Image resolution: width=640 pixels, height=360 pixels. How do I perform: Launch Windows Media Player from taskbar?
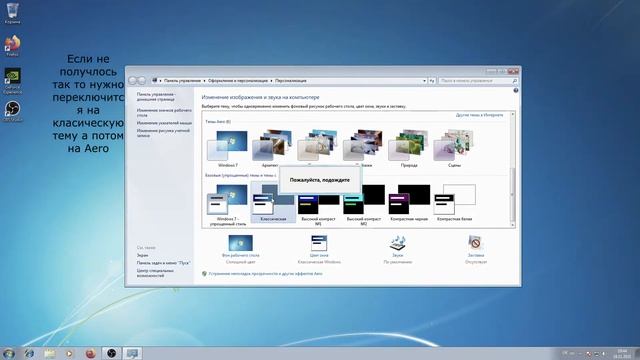coord(70,353)
